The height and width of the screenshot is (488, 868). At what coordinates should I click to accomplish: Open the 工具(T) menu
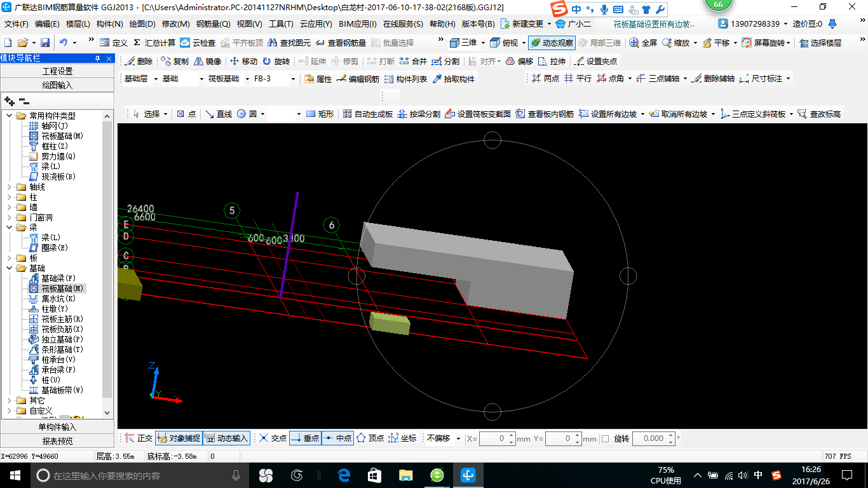tap(281, 24)
